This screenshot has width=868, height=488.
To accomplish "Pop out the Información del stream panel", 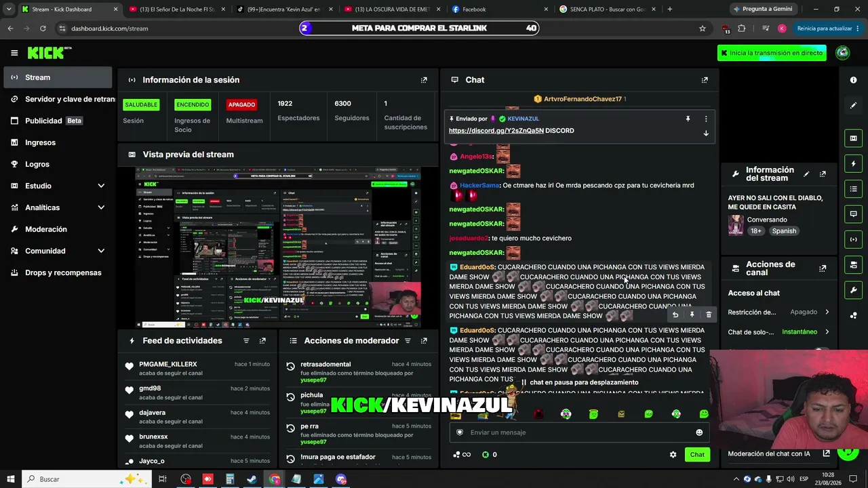I will pyautogui.click(x=823, y=174).
